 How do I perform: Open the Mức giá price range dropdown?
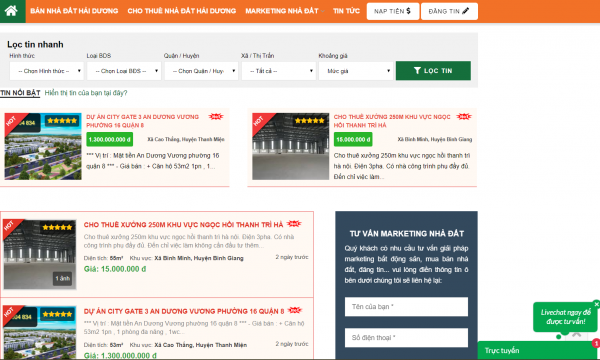coord(356,71)
